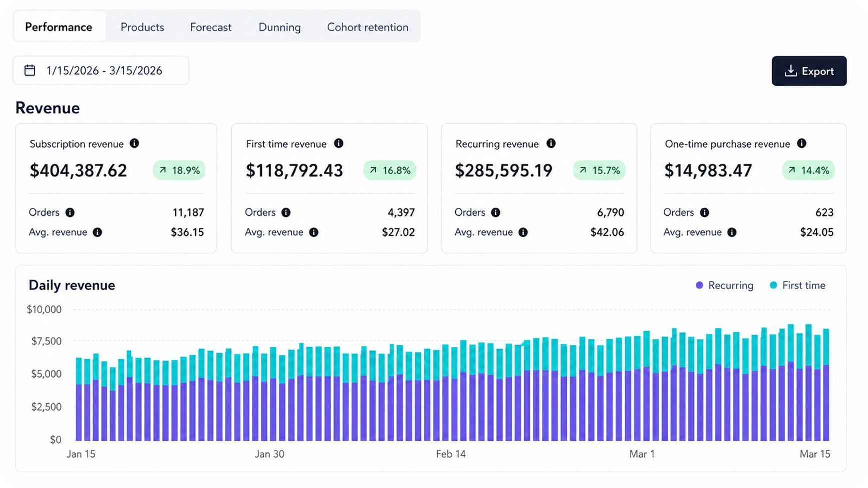Viewport: 868px width, 488px height.
Task: Click the $36.15 average revenue value
Action: pos(187,232)
